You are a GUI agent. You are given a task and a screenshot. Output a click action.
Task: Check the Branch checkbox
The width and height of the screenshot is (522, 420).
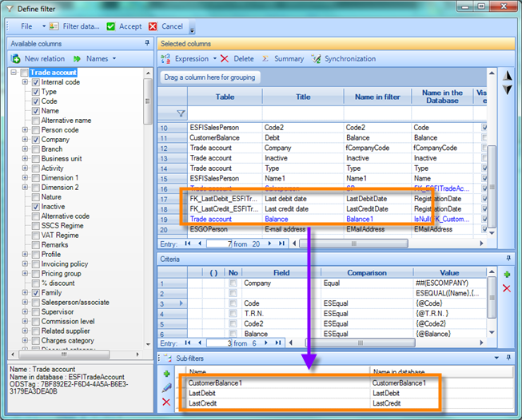pyautogui.click(x=36, y=149)
